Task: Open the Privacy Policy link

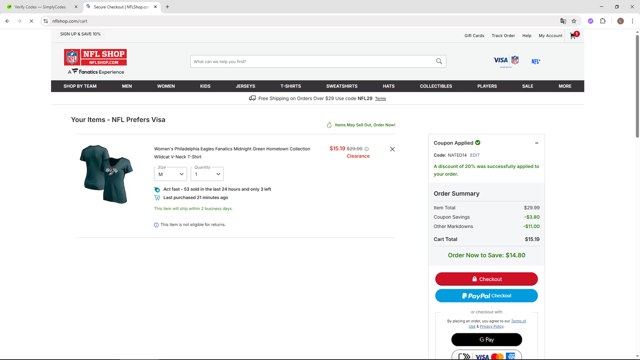Action: [x=492, y=327]
